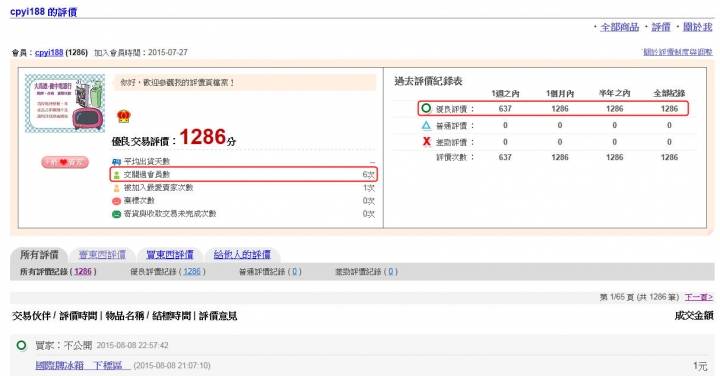The width and height of the screenshot is (720, 376).
Task: Select the 所有評價 tab
Action: tap(39, 254)
